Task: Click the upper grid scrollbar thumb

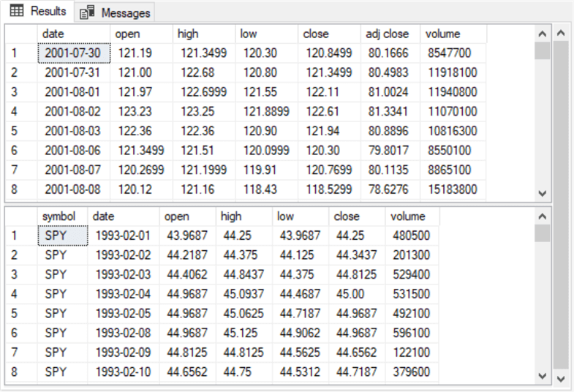Action: click(x=543, y=50)
